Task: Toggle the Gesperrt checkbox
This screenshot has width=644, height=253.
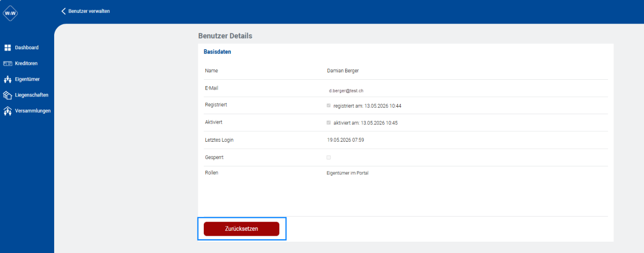Action: pos(328,158)
